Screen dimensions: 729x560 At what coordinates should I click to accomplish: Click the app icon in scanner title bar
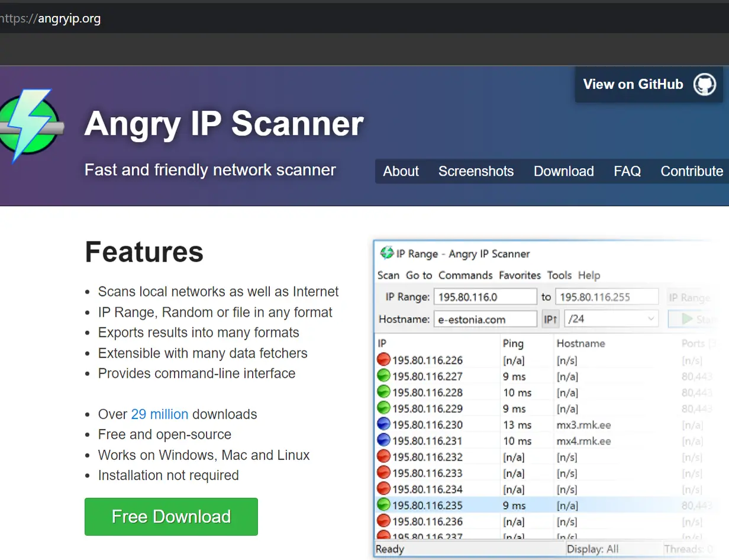[387, 253]
